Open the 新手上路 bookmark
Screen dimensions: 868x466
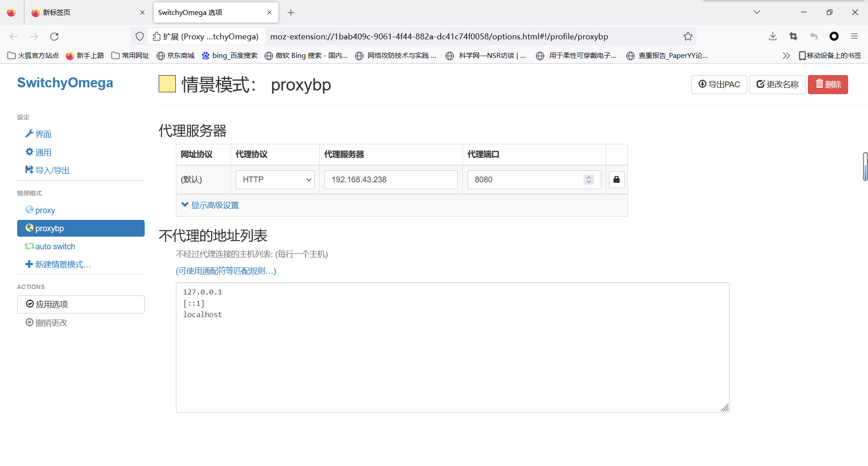pos(85,56)
